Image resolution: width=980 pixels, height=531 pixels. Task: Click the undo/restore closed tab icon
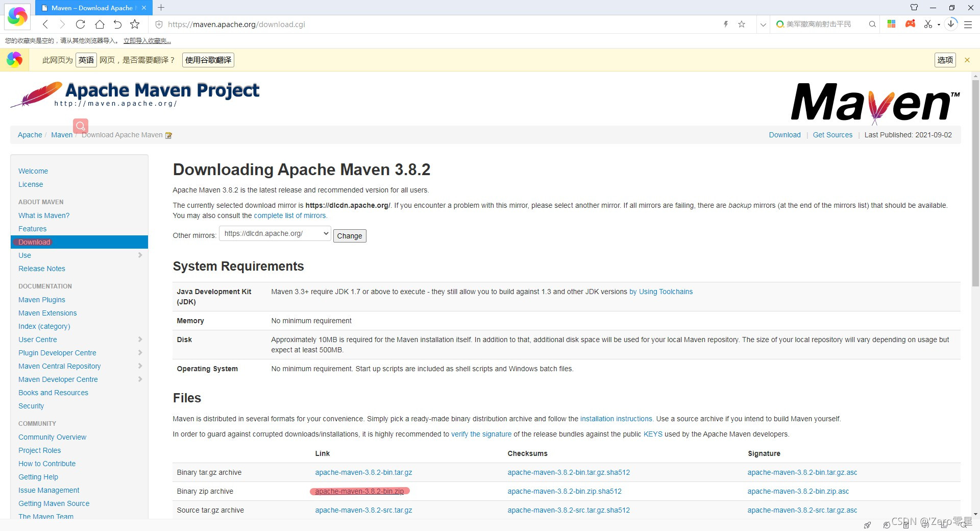pos(117,24)
